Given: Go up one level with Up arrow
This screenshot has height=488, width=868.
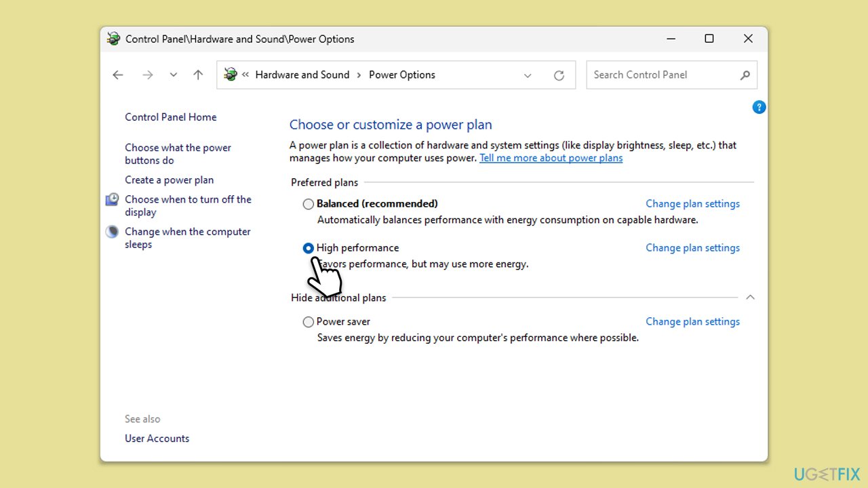Looking at the screenshot, I should pos(198,75).
